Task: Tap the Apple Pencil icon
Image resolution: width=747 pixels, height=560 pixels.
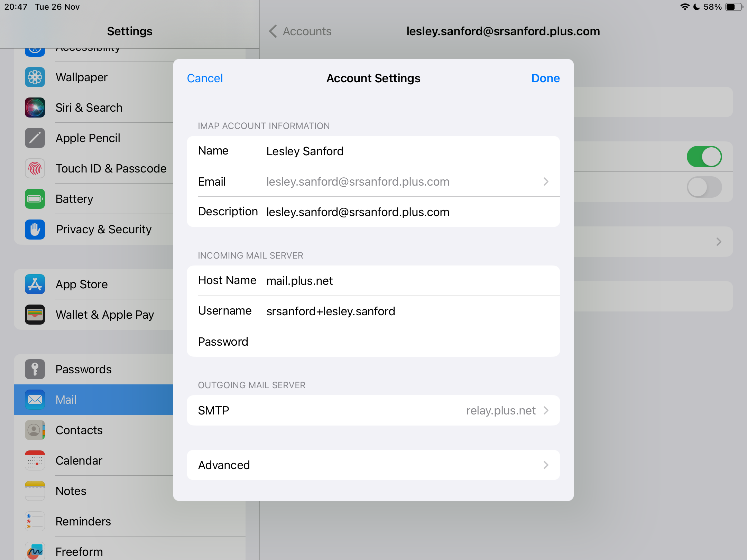Action: (35, 138)
